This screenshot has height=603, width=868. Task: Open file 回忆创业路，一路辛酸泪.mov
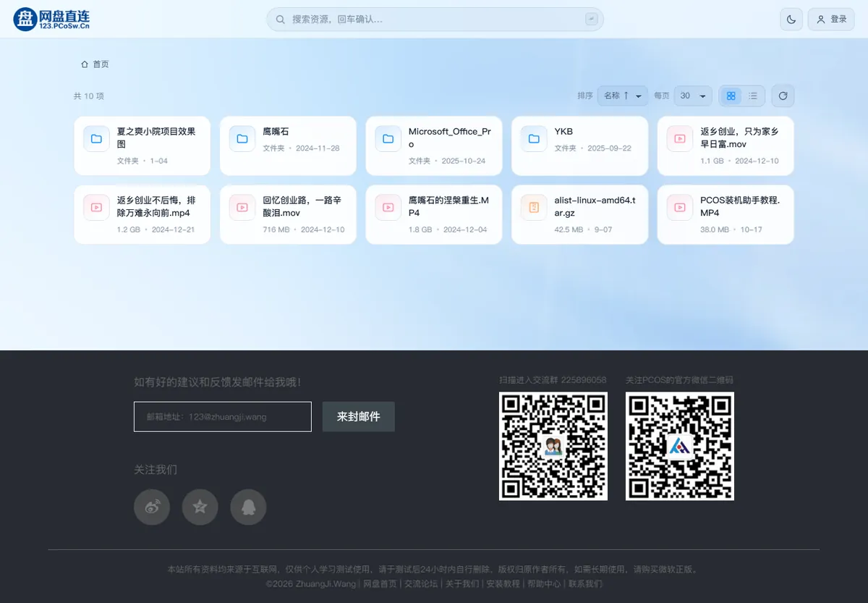[302, 206]
